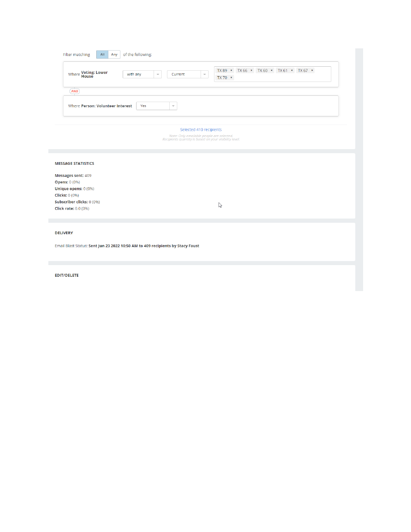This screenshot has height=532, width=411.
Task: Set filter matching to Any
Action: click(114, 55)
